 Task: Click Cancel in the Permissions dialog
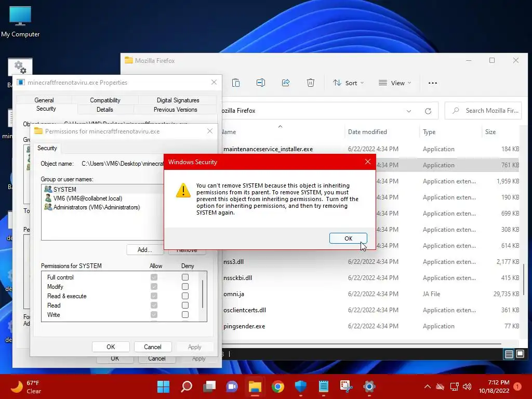click(153, 347)
